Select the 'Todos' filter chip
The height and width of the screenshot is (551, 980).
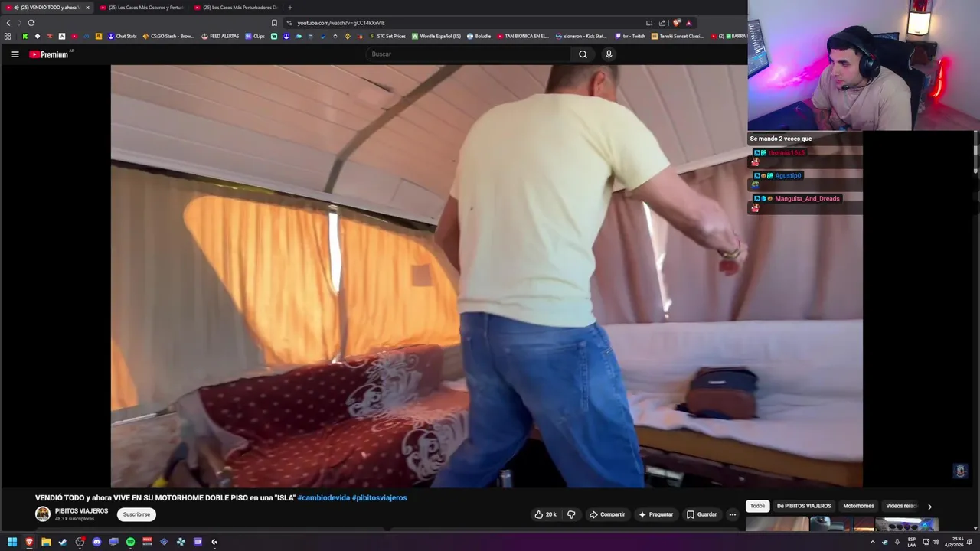pyautogui.click(x=757, y=506)
